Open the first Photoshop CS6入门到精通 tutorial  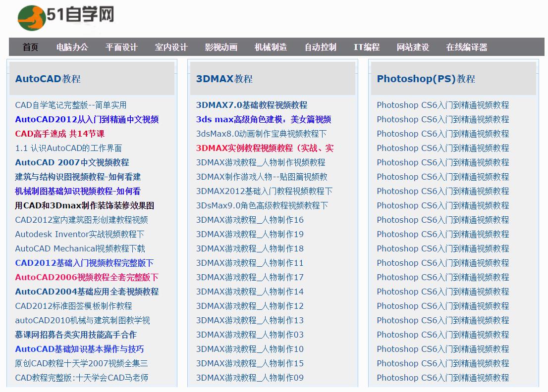pos(442,105)
